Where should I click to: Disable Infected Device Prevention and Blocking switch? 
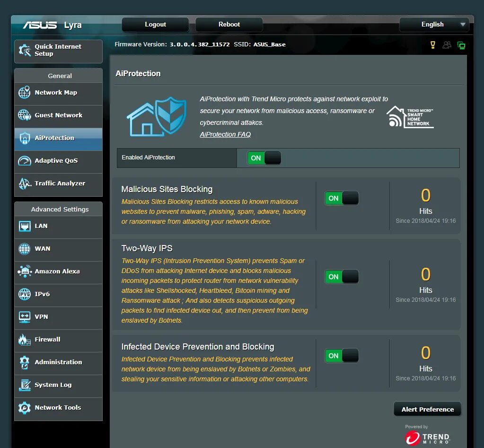point(342,356)
